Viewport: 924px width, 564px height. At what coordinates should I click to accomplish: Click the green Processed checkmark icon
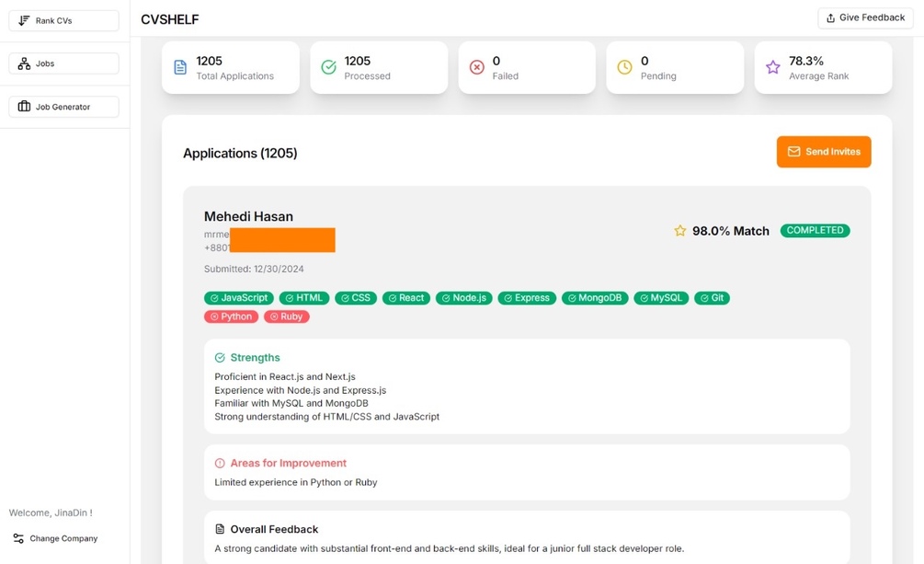(x=328, y=67)
